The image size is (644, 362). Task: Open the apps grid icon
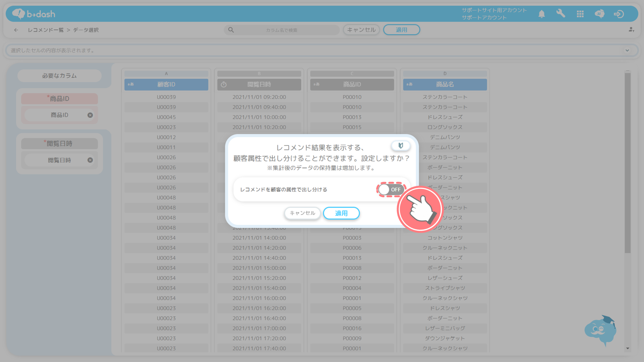tap(580, 14)
